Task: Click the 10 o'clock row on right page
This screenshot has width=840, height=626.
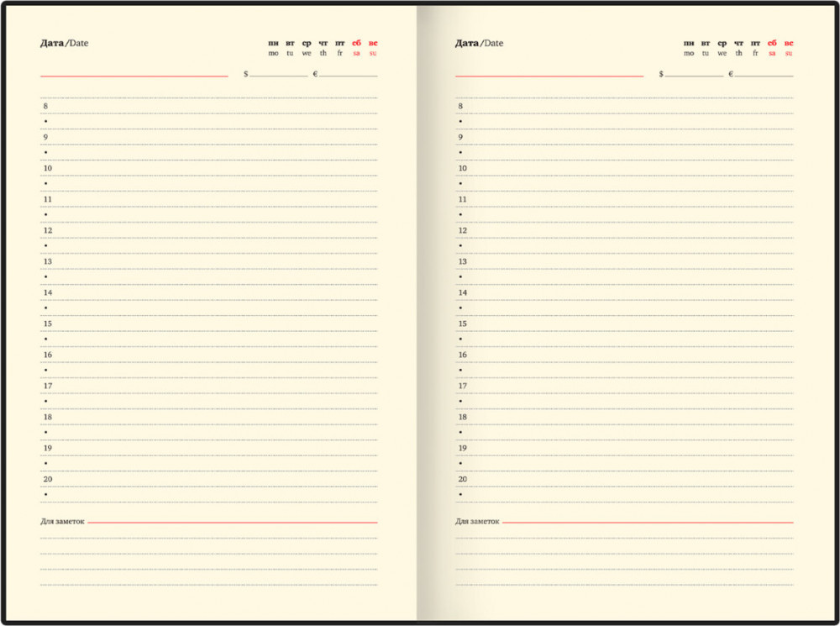Action: pyautogui.click(x=625, y=168)
